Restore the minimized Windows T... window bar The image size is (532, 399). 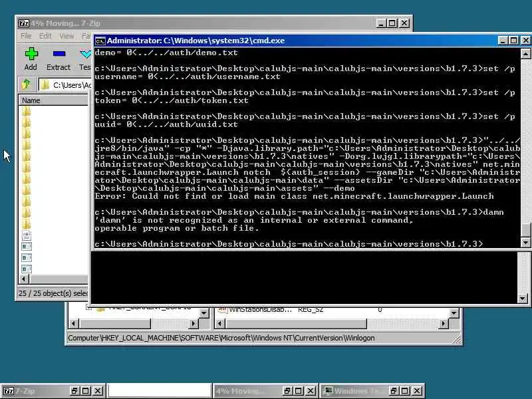[394, 391]
